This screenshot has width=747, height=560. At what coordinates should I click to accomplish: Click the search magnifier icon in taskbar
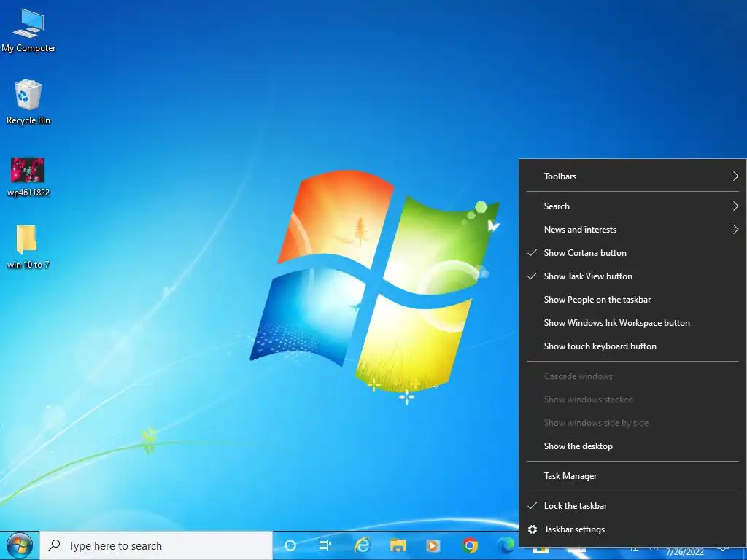[x=54, y=545]
